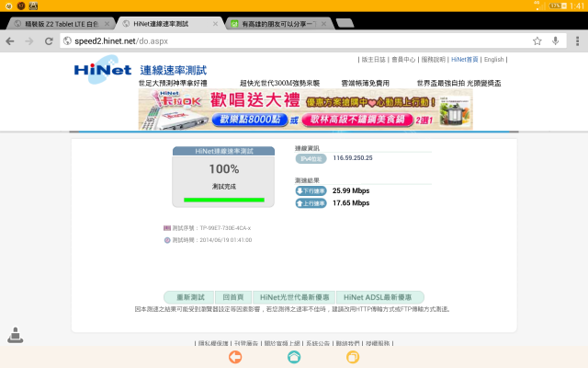Viewport: 588px width, 368px height.
Task: Click the test time clock icon
Action: pos(167,240)
